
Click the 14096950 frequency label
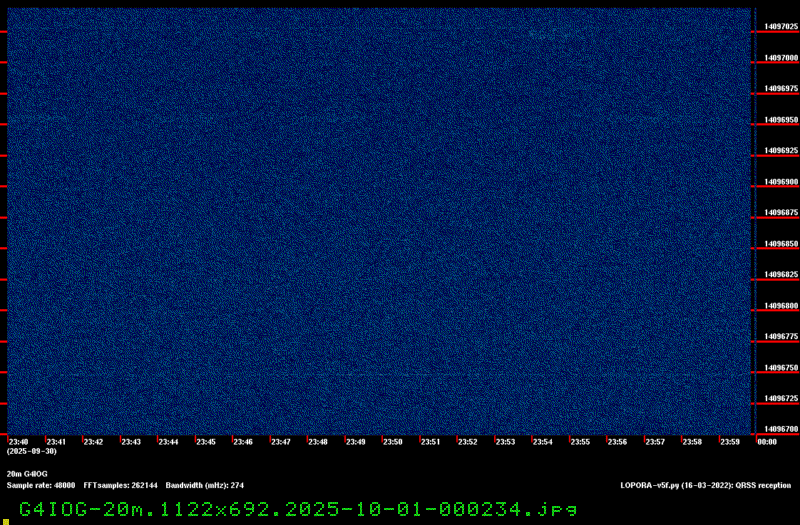tap(781, 120)
